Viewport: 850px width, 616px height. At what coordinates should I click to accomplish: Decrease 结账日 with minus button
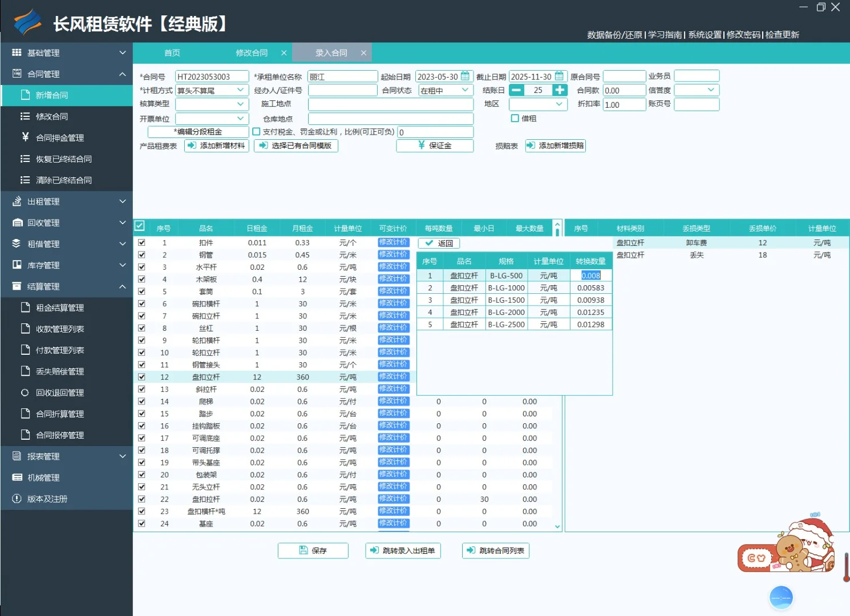click(x=516, y=90)
